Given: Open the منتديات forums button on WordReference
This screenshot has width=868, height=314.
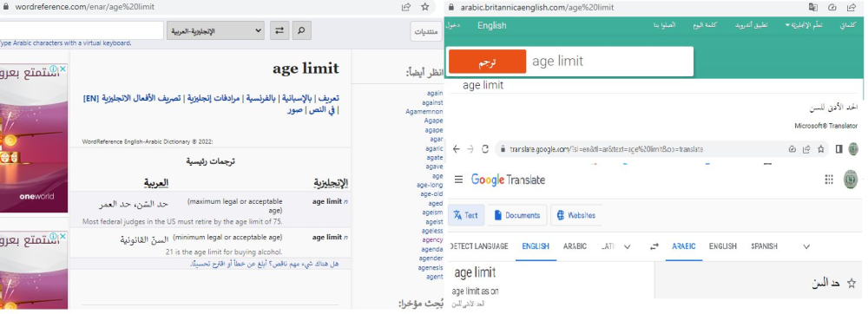Looking at the screenshot, I should click(425, 31).
